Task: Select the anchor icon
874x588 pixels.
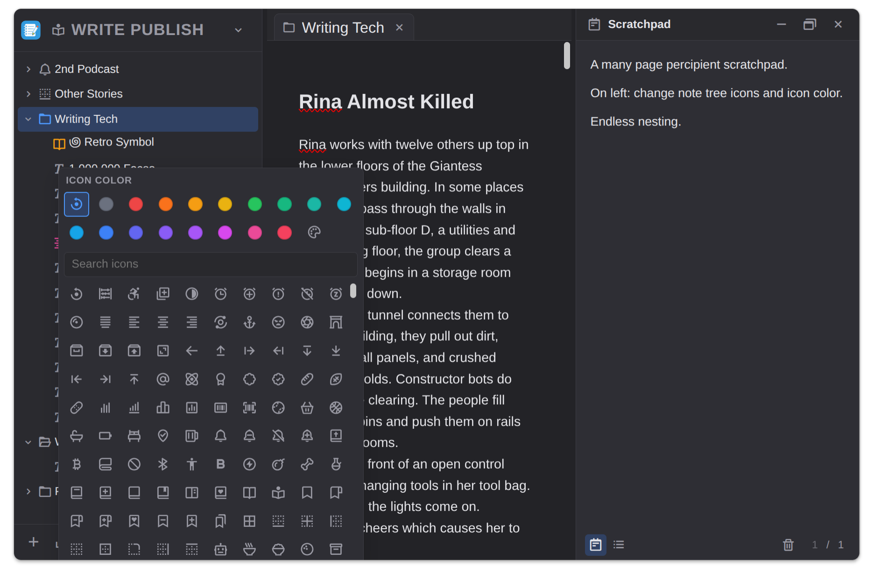Action: 250,322
